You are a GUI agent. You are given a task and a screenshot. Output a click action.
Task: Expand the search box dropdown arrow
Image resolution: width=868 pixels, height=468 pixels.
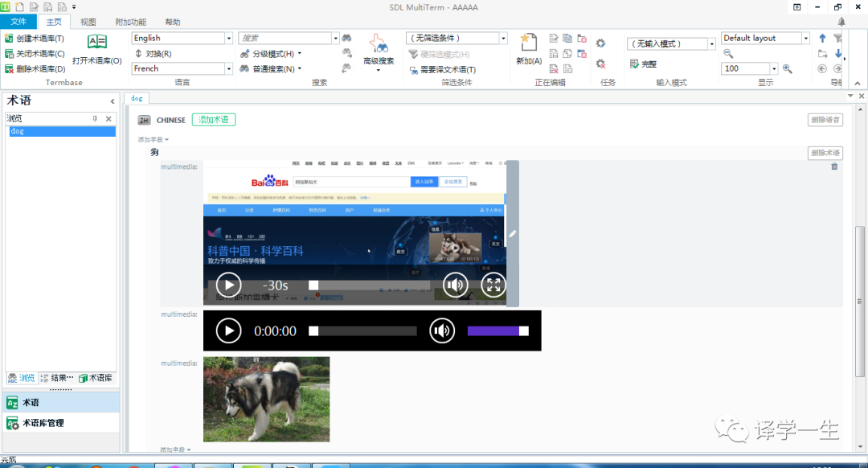335,39
